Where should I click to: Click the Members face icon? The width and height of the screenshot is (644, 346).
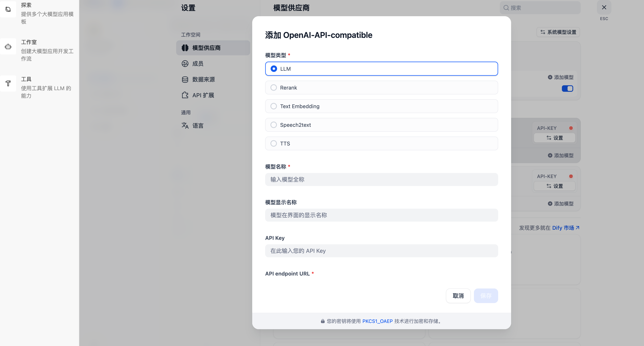(185, 64)
